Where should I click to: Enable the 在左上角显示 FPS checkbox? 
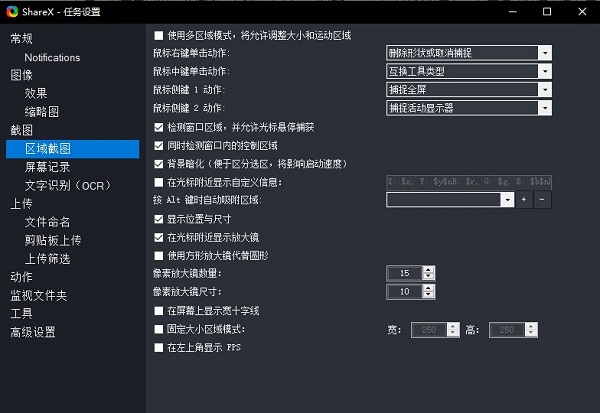pos(159,347)
